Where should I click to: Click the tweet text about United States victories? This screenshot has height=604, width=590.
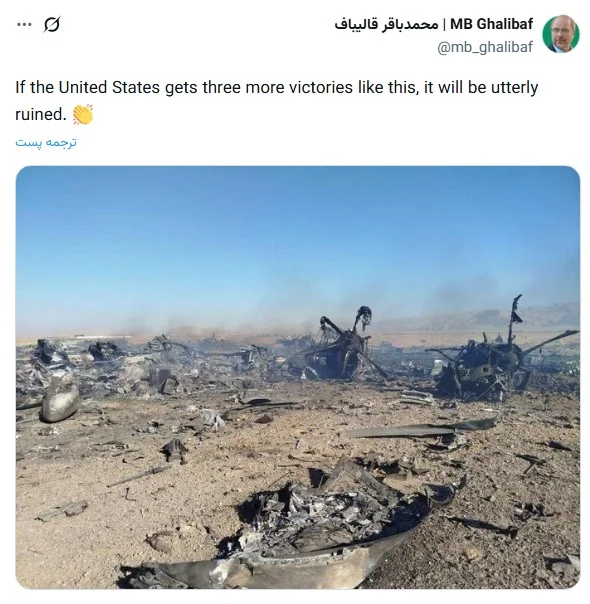pos(277,101)
